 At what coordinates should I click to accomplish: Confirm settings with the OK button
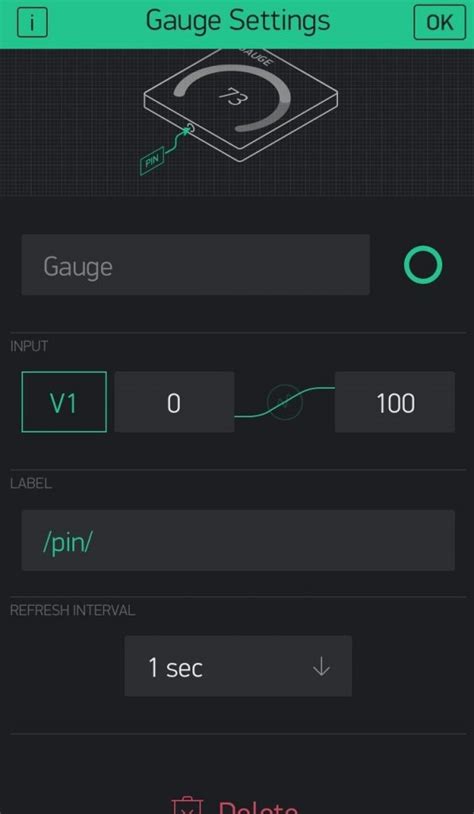tap(440, 22)
